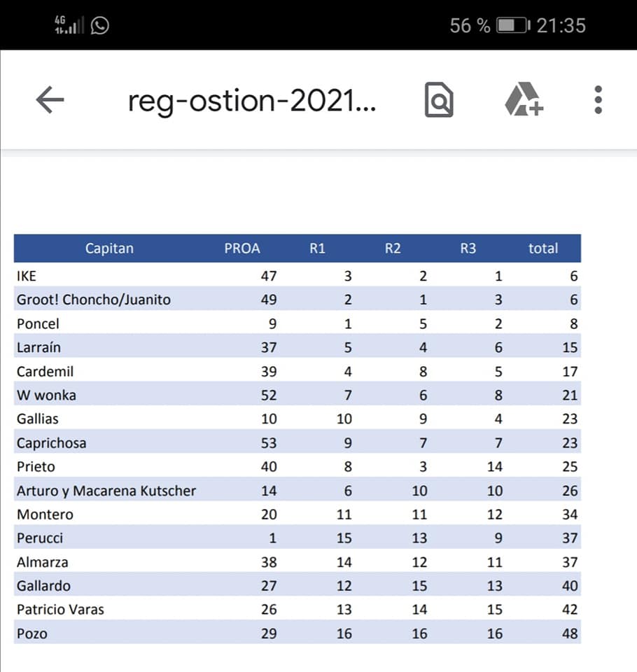The width and height of the screenshot is (637, 672).
Task: Tap the 4G signal strength indicator
Action: (x=69, y=26)
